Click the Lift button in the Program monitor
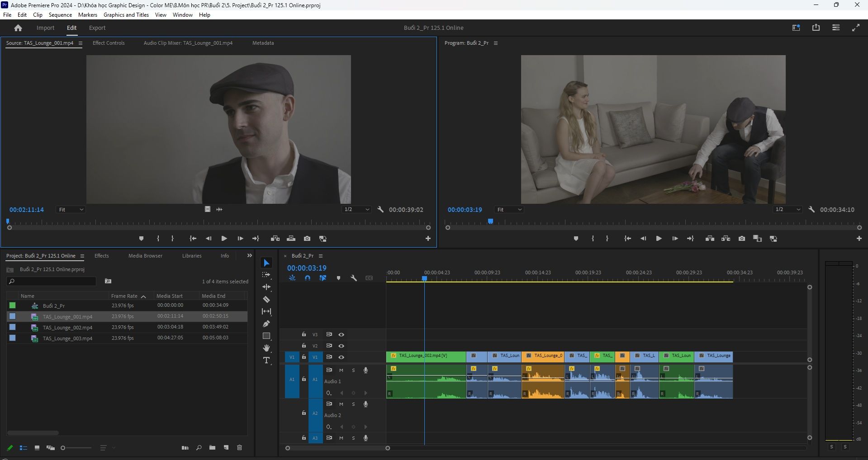The height and width of the screenshot is (460, 868). pos(710,239)
